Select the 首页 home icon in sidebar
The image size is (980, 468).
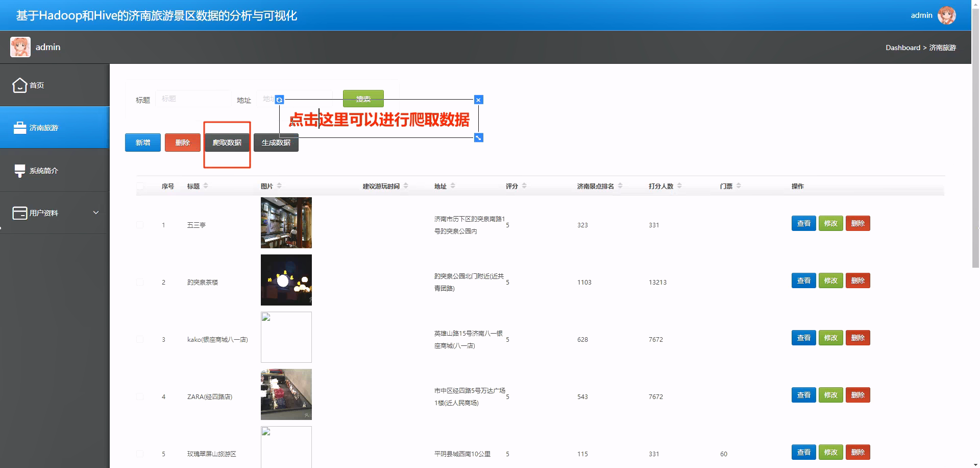(19, 85)
